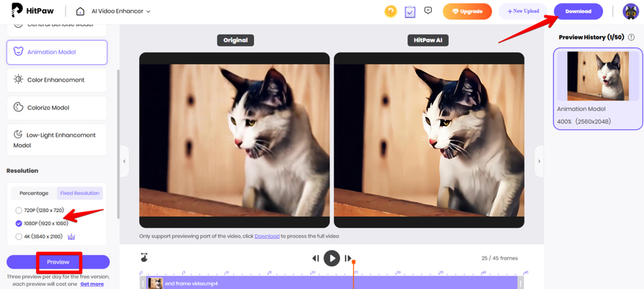The image size is (644, 289).
Task: Click the timeline clip tool icon
Action: pyautogui.click(x=144, y=258)
